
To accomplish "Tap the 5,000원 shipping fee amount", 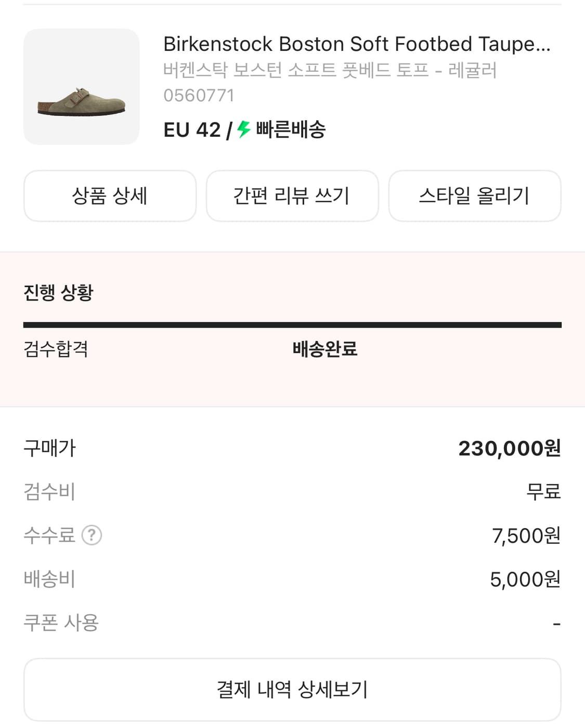I will (x=525, y=579).
